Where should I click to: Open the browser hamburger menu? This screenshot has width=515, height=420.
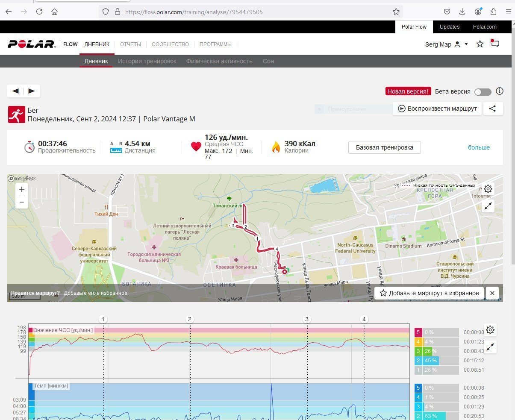509,12
